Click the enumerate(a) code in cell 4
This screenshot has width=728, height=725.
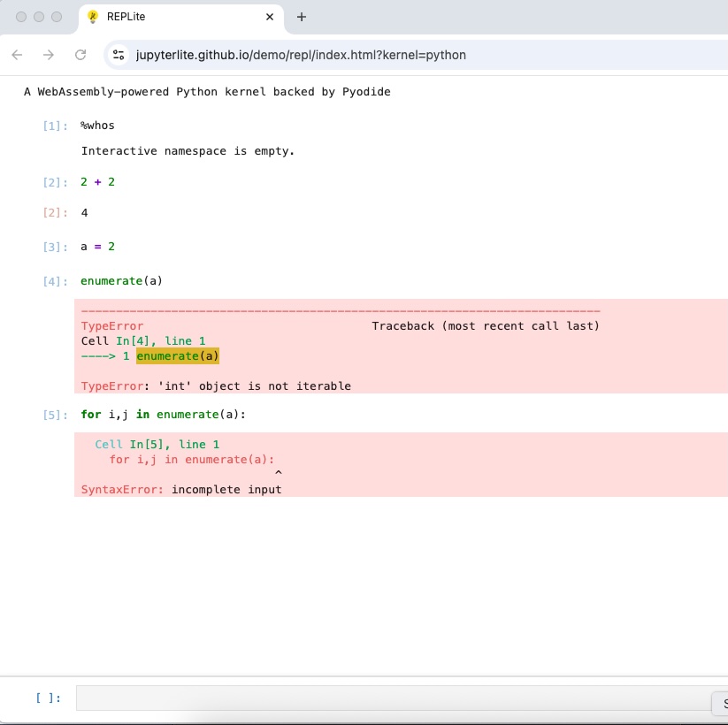pyautogui.click(x=122, y=281)
